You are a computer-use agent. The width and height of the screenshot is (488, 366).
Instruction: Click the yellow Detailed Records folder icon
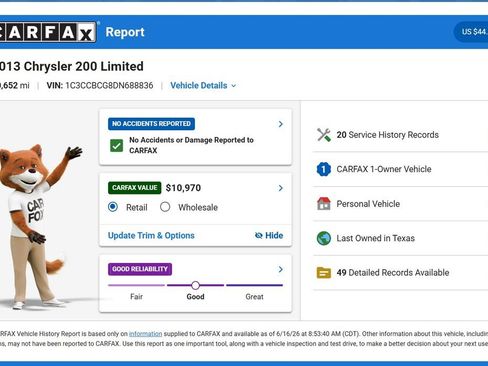point(324,273)
